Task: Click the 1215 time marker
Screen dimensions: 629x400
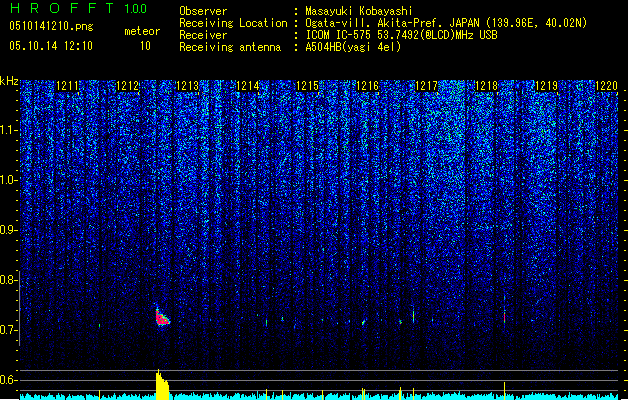Action: (x=307, y=86)
